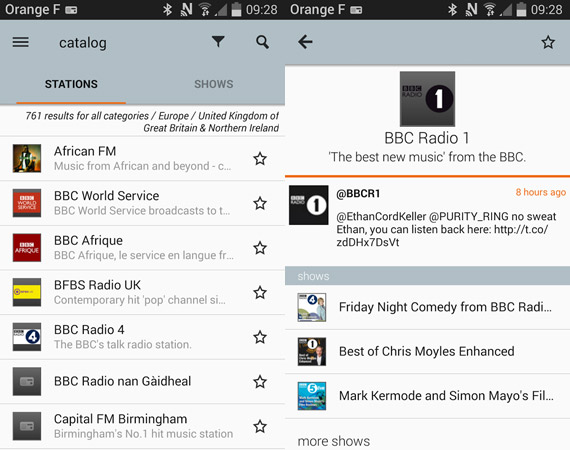The width and height of the screenshot is (570, 450).
Task: Tap BBC Radio nan Gàidheal placeholder icon
Action: 27,382
